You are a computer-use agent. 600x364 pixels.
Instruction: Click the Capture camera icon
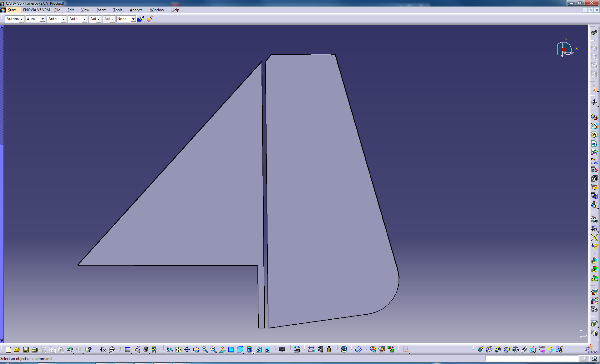point(282,350)
